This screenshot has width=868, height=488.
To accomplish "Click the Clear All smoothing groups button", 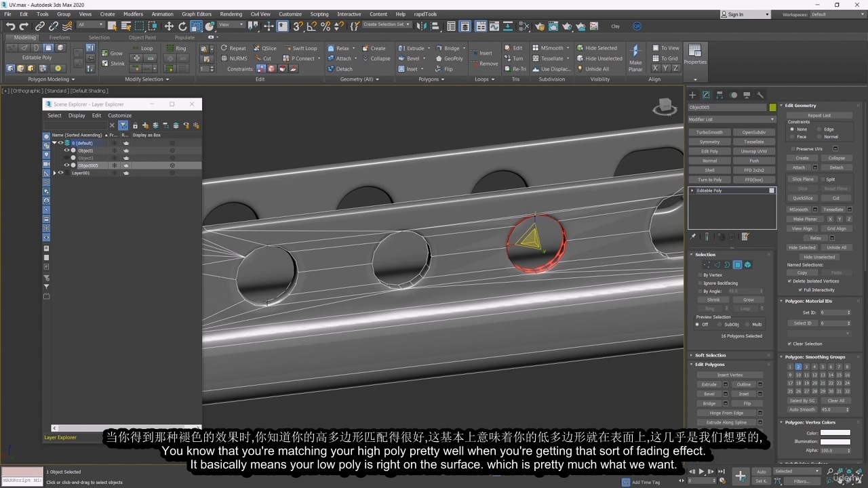I will click(x=836, y=401).
